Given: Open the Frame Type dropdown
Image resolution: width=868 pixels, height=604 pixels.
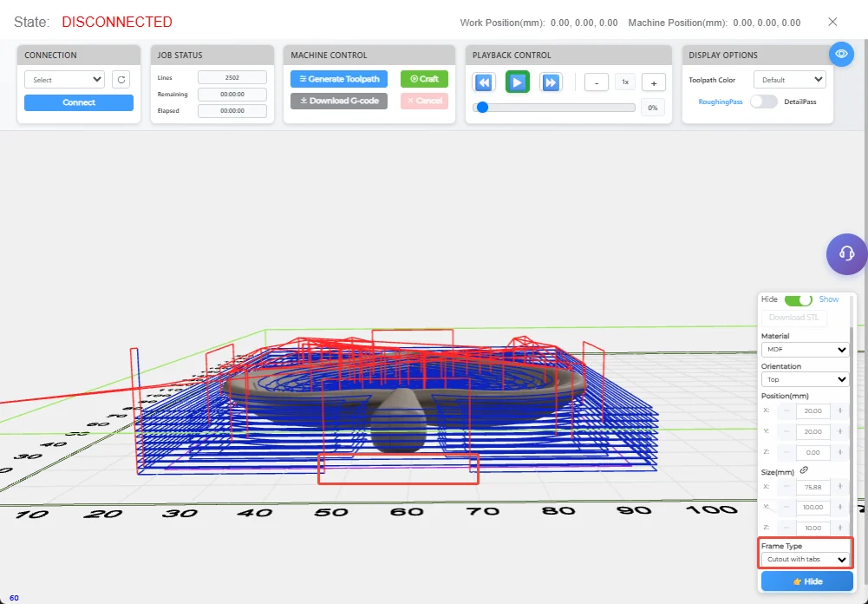Looking at the screenshot, I should [x=805, y=559].
